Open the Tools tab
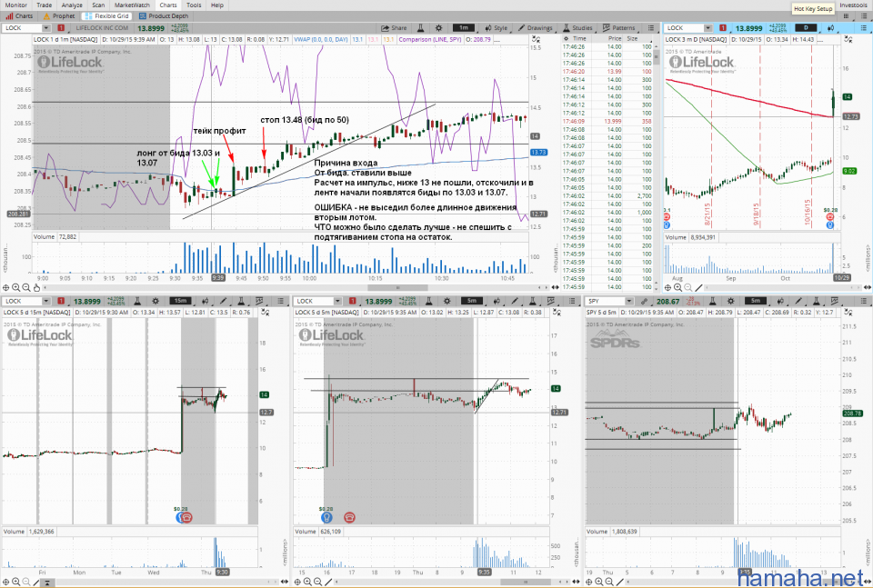Image resolution: width=873 pixels, height=588 pixels. [x=194, y=5]
